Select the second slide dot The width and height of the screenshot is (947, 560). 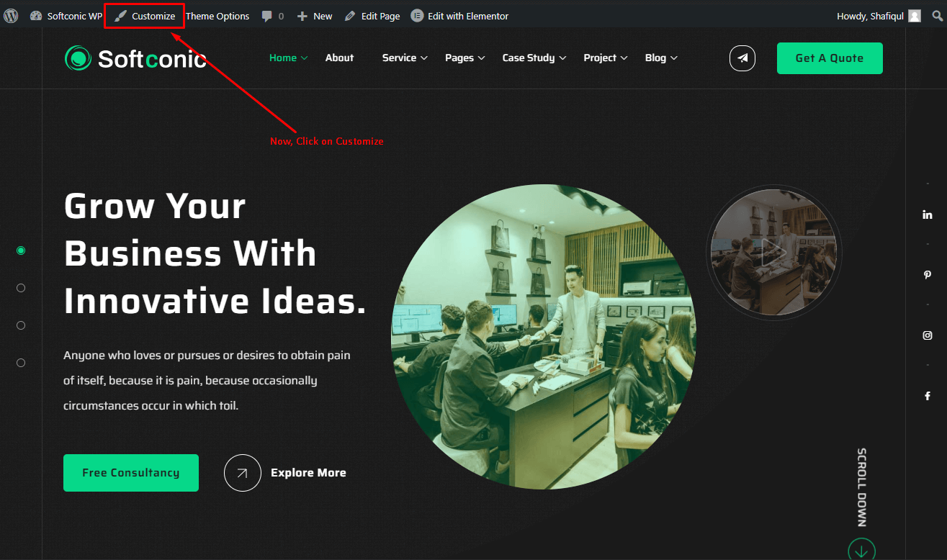(21, 288)
